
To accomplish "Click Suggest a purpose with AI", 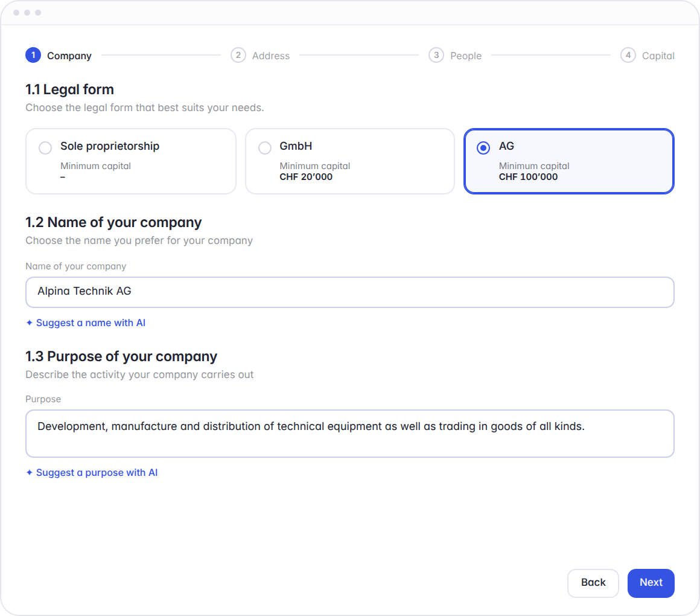I will 92,473.
